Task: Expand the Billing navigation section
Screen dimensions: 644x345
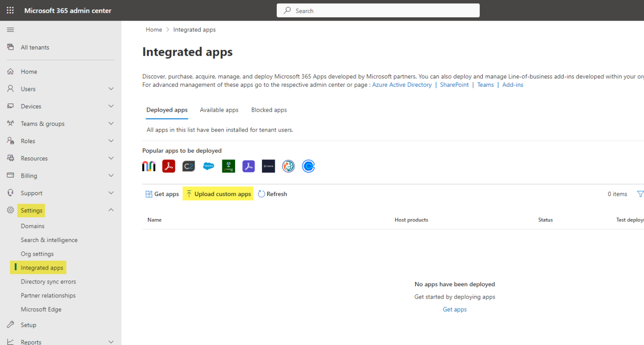Action: pyautogui.click(x=111, y=176)
